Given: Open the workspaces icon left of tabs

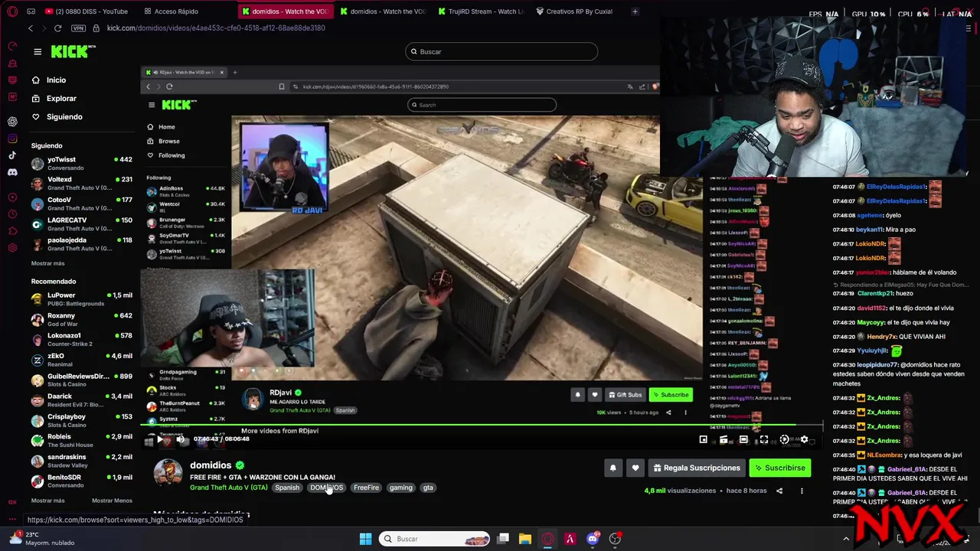Looking at the screenshot, I should [31, 11].
